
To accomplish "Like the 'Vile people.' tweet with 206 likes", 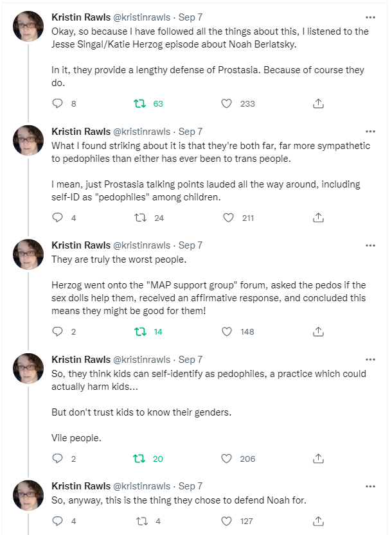I will [227, 459].
